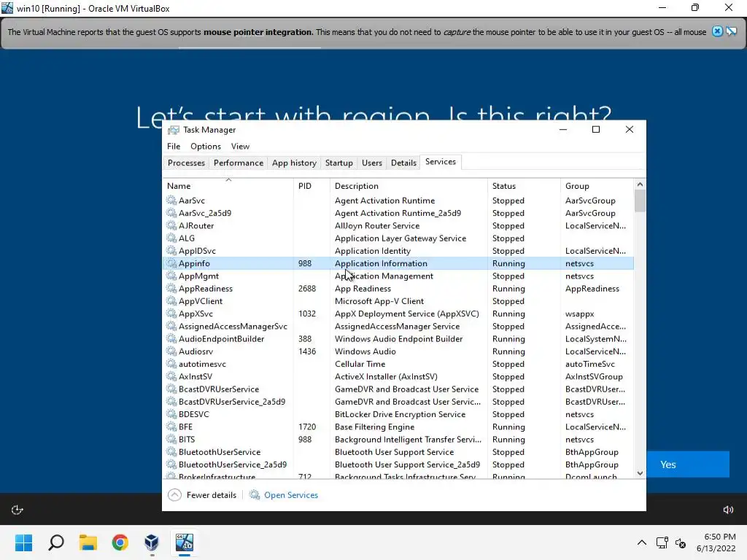Select the AJRouter service row
747x560 pixels.
coord(398,226)
